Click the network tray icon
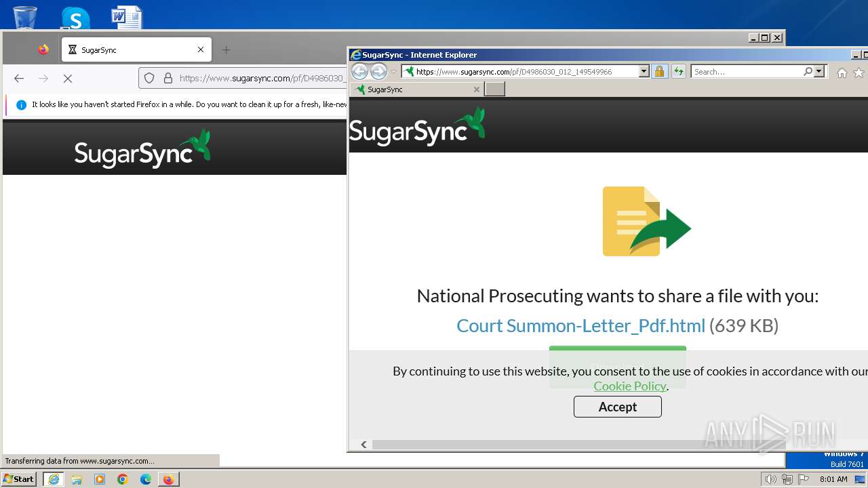The height and width of the screenshot is (488, 868). pyautogui.click(x=787, y=479)
